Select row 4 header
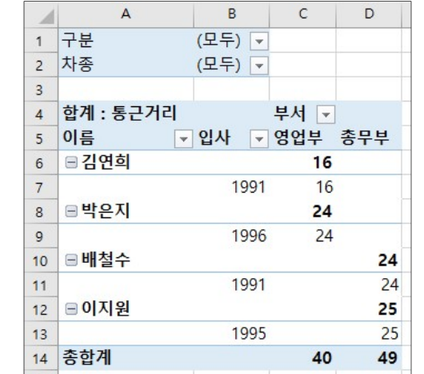This screenshot has width=424, height=374. click(41, 114)
